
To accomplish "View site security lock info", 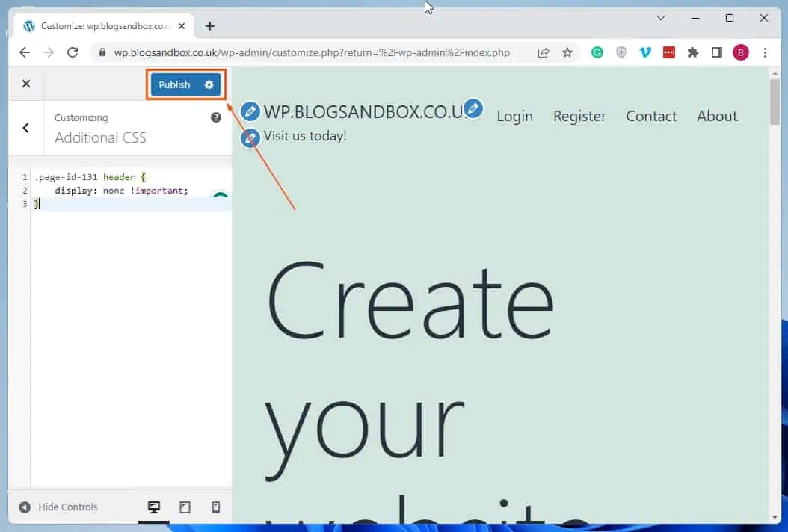I will [x=102, y=52].
